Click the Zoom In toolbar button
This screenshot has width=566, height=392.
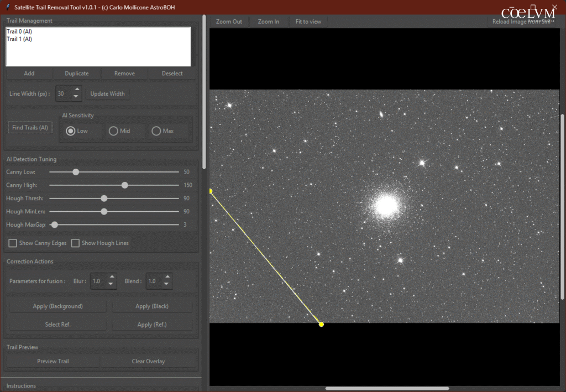click(x=268, y=22)
